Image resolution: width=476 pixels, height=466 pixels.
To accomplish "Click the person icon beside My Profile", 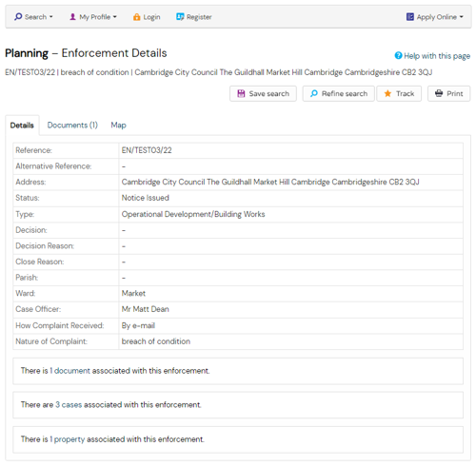I will point(72,17).
